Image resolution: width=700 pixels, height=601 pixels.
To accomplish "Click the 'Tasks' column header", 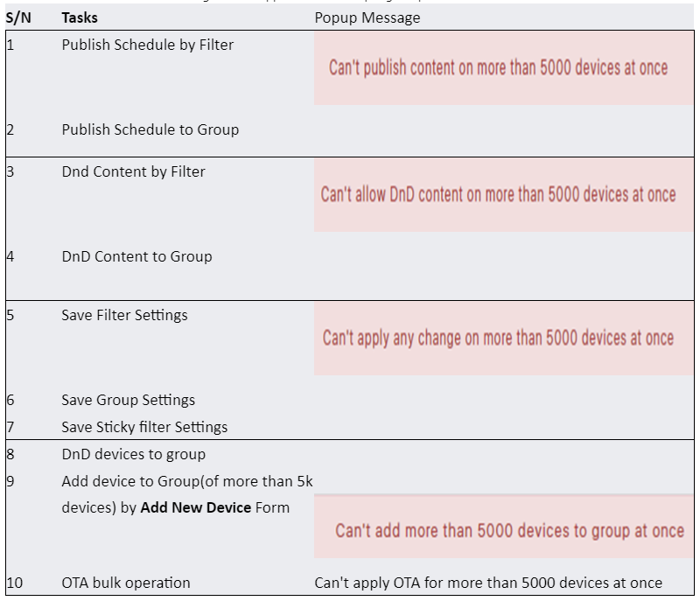I will [x=80, y=17].
